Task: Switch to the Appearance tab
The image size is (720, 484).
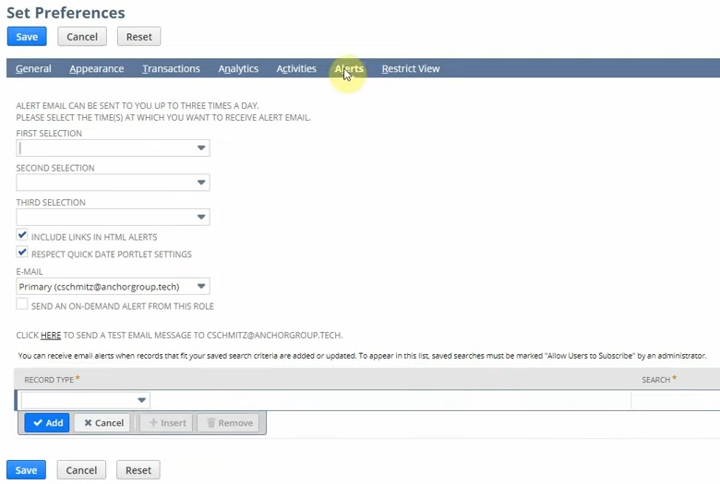Action: click(97, 68)
